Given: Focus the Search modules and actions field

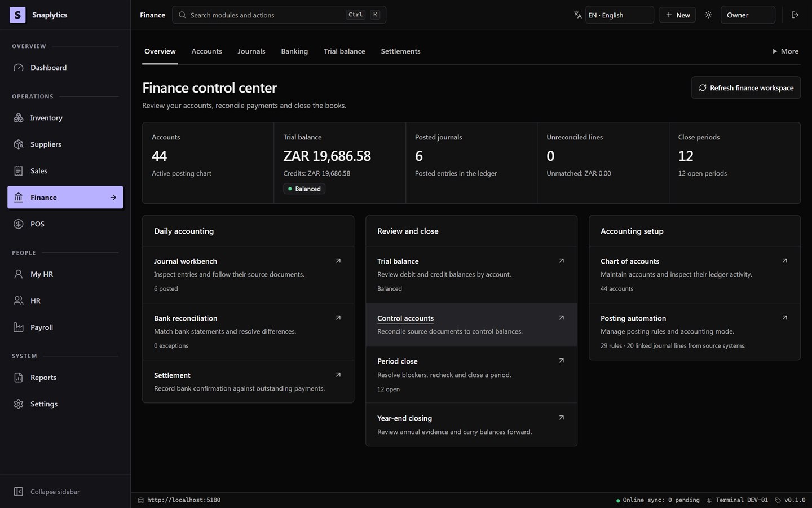Looking at the screenshot, I should point(279,15).
